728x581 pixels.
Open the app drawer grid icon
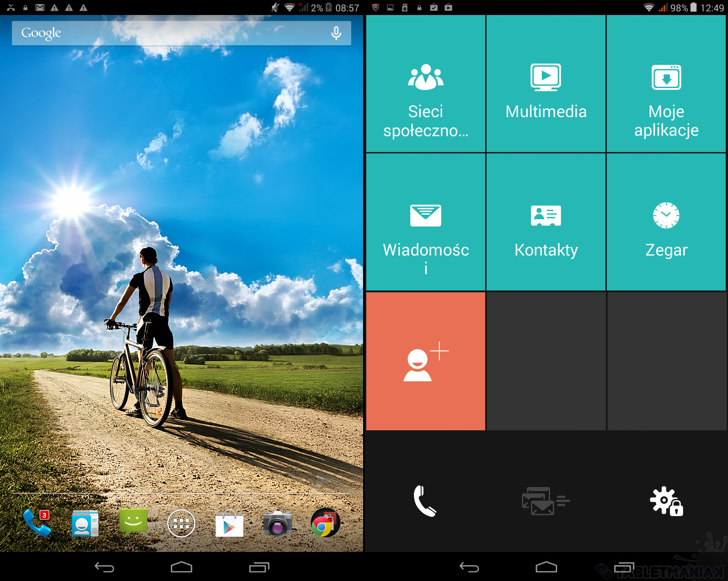coord(181,523)
